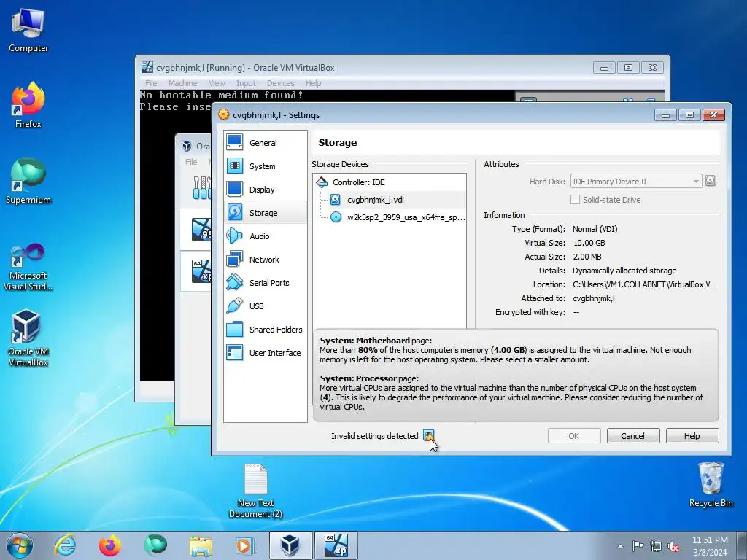Select the Storage settings page

[265, 213]
